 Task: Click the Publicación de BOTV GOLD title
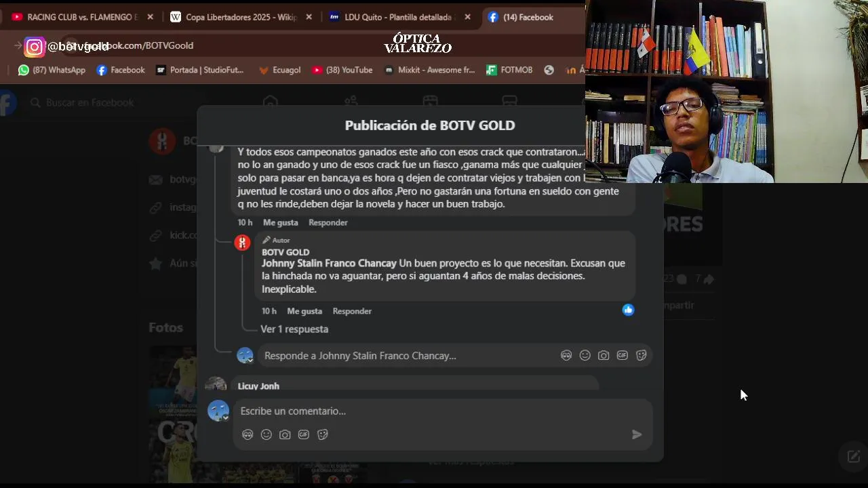click(x=430, y=125)
